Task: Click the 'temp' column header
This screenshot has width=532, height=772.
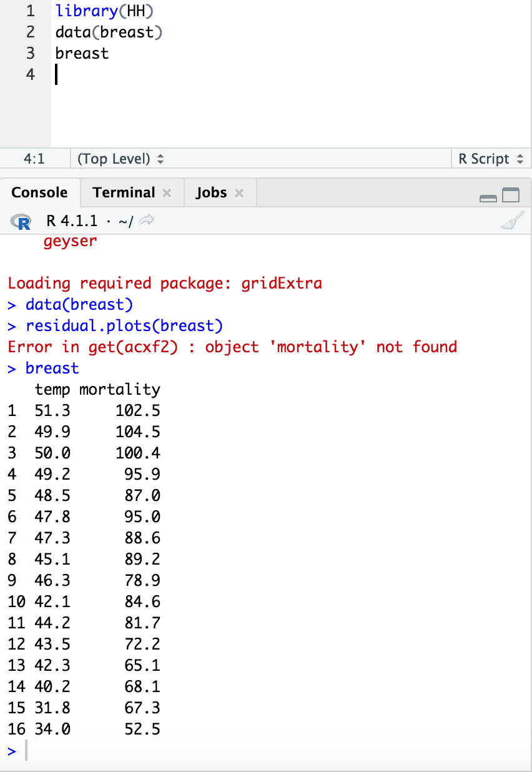Action: [x=53, y=389]
